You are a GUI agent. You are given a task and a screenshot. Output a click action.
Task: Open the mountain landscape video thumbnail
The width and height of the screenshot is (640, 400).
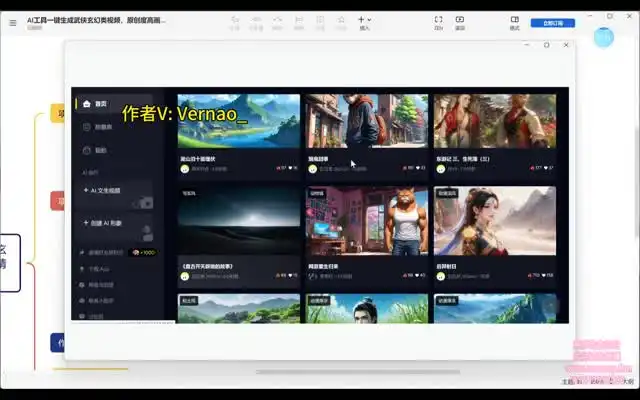click(238, 121)
